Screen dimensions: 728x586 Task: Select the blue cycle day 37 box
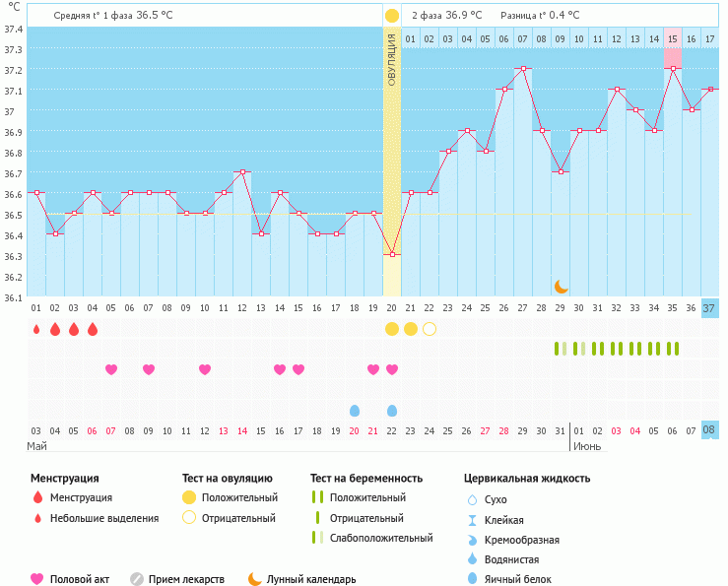click(x=709, y=308)
